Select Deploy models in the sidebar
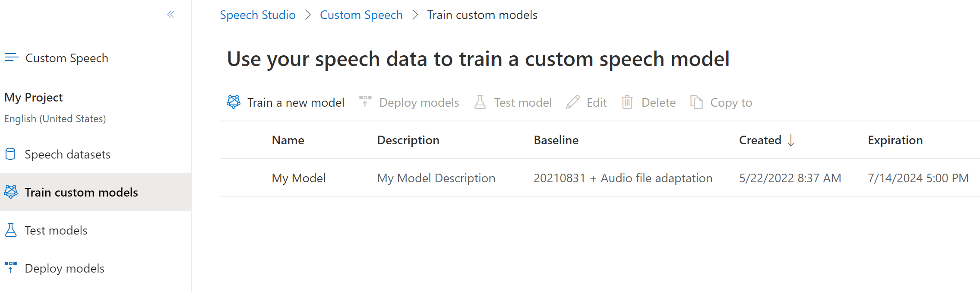This screenshot has height=292, width=980. [x=65, y=268]
